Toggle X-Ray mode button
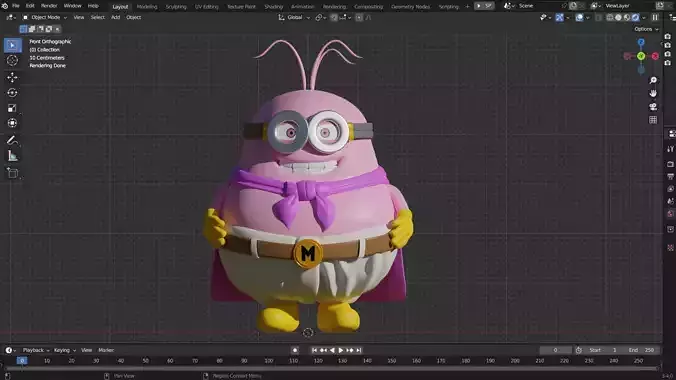This screenshot has height=380, width=676. pyautogui.click(x=599, y=18)
